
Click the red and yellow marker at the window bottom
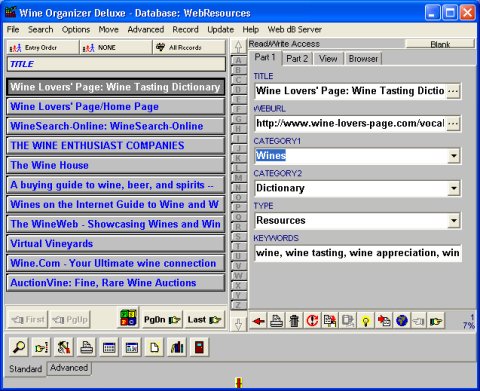238,383
